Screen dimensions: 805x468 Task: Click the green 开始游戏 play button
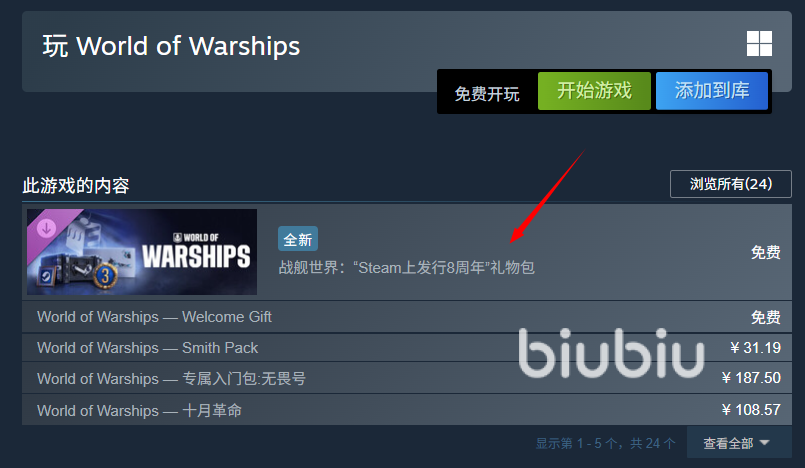point(594,91)
